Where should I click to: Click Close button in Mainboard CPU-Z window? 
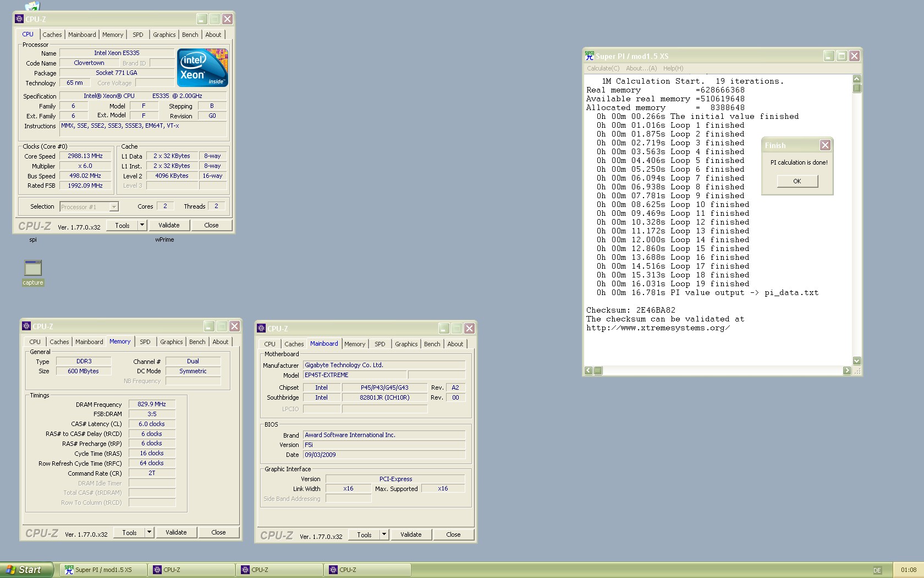click(x=453, y=535)
